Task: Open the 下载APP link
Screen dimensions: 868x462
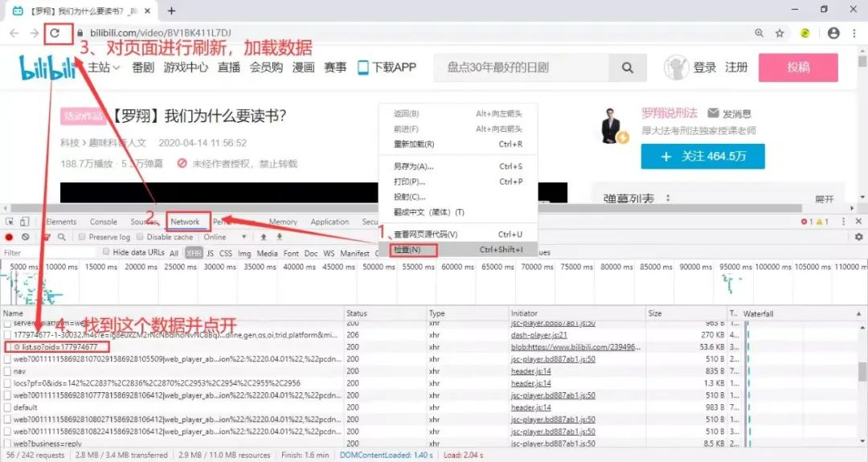Action: click(x=387, y=67)
